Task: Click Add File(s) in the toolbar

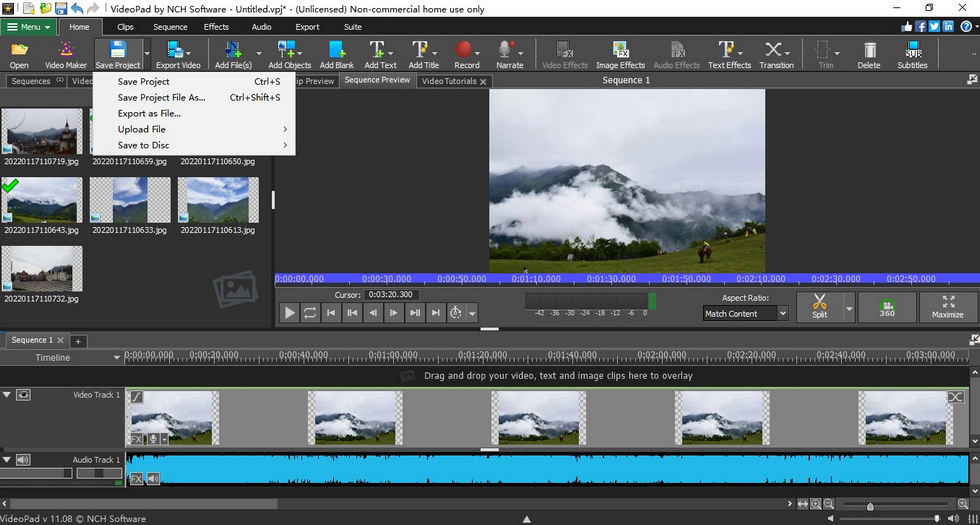Action: click(233, 54)
